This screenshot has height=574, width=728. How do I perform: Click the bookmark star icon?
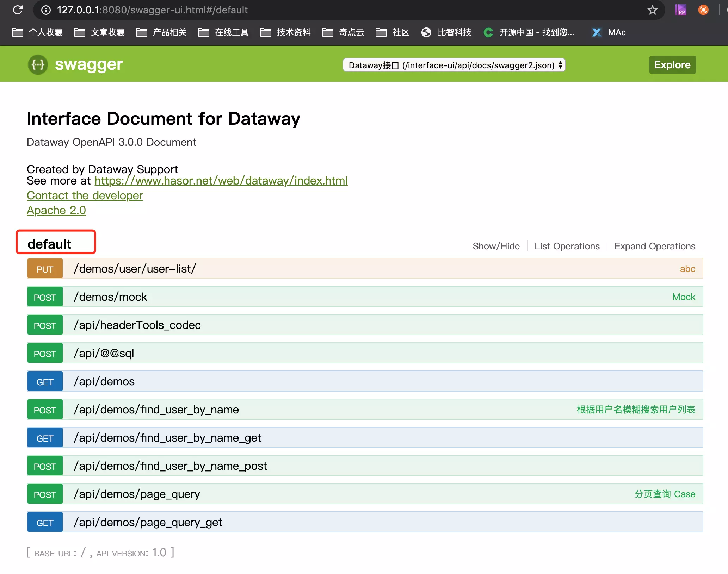point(652,10)
